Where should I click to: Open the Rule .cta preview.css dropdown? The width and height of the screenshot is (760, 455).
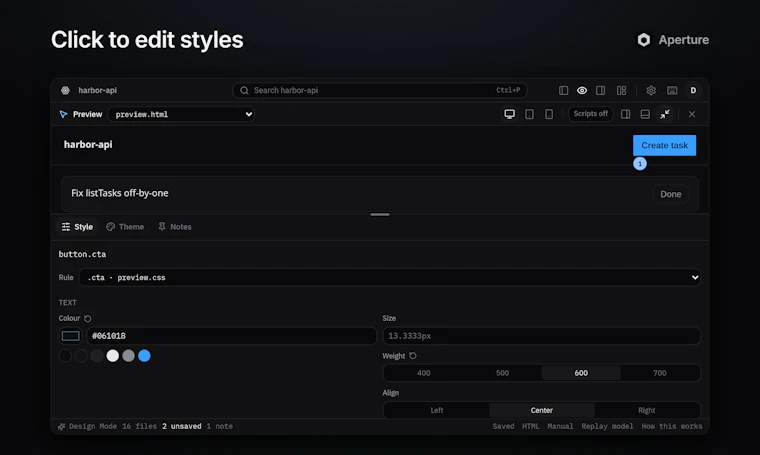(390, 278)
